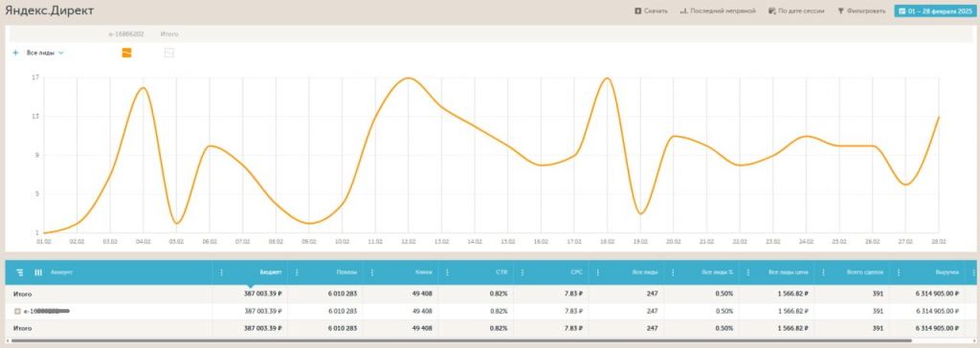This screenshot has height=348, width=980.
Task: Open the column settings bars icon
Action: coord(38,272)
